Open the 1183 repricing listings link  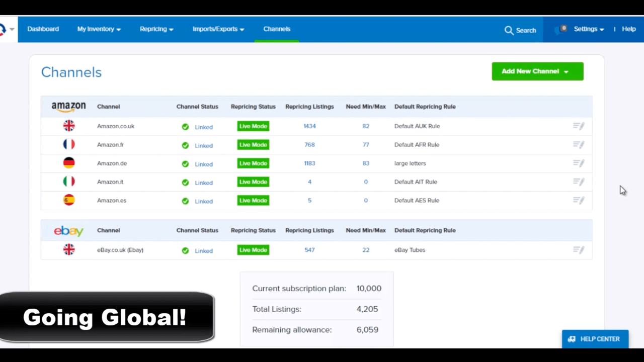tap(309, 163)
